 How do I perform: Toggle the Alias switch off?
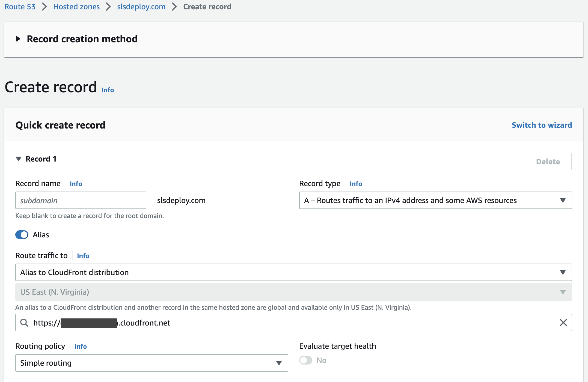[22, 235]
